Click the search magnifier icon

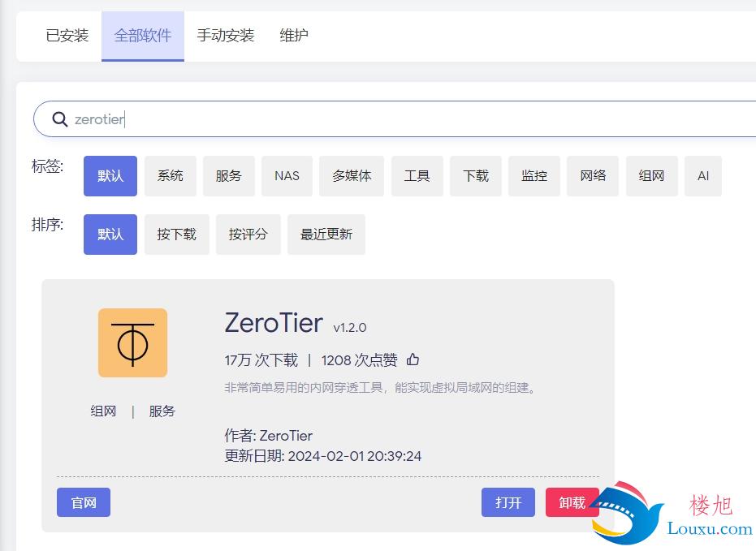click(59, 119)
